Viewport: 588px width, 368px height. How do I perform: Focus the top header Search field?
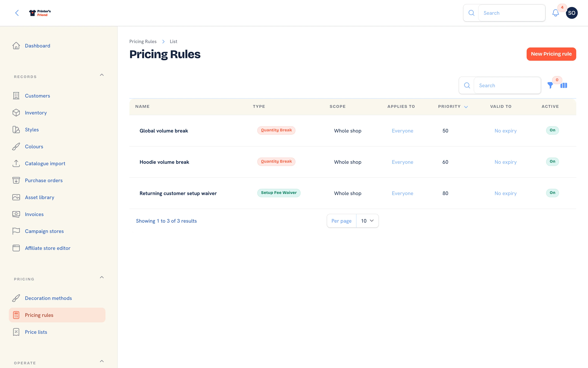pyautogui.click(x=511, y=13)
